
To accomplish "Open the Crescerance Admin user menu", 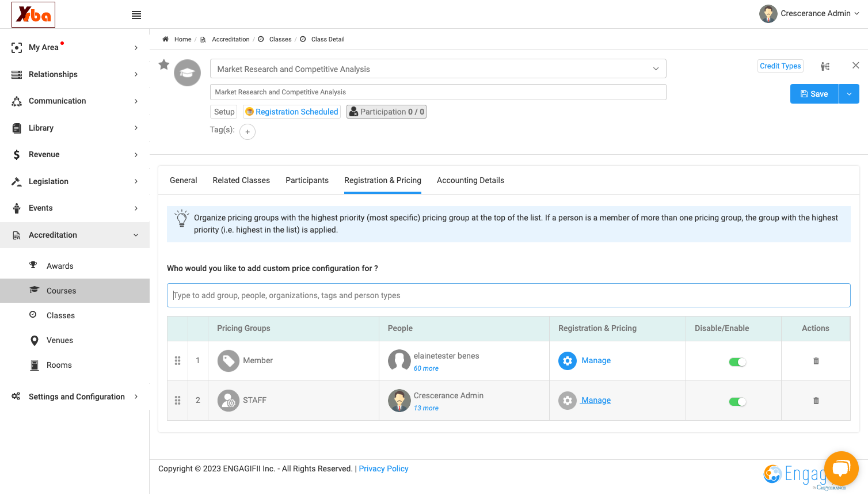I will (809, 14).
